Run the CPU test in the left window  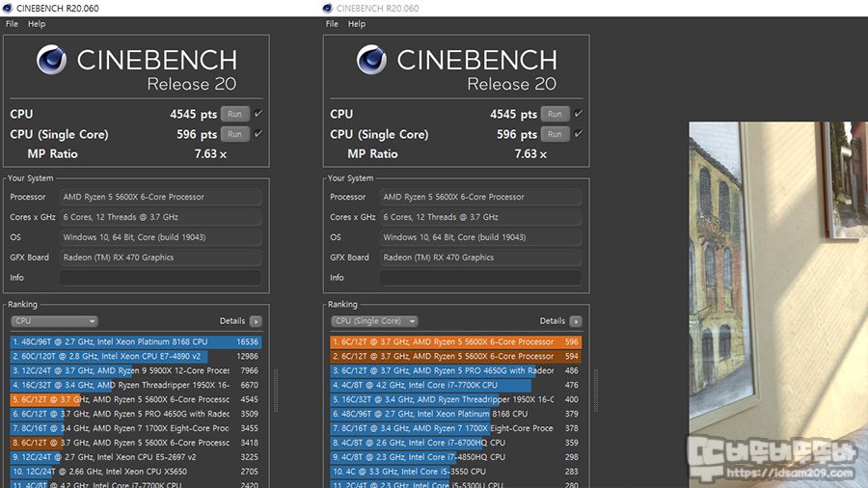[x=234, y=114]
